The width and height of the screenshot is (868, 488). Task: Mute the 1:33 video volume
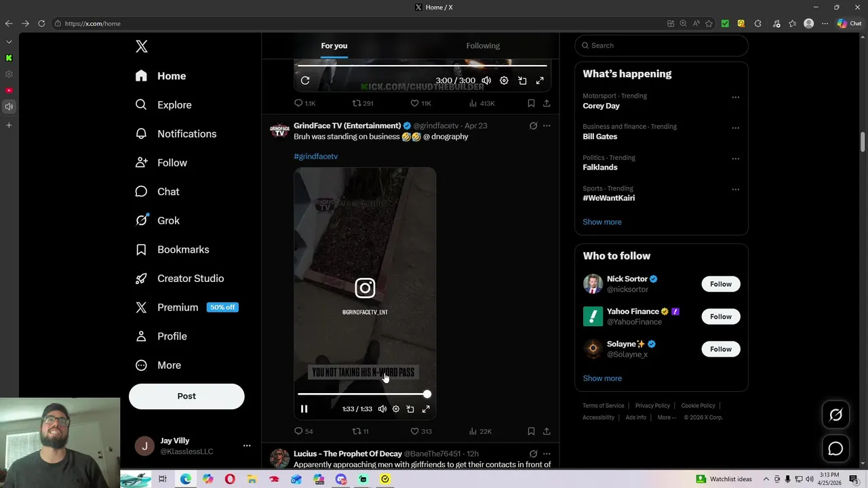[x=382, y=409]
